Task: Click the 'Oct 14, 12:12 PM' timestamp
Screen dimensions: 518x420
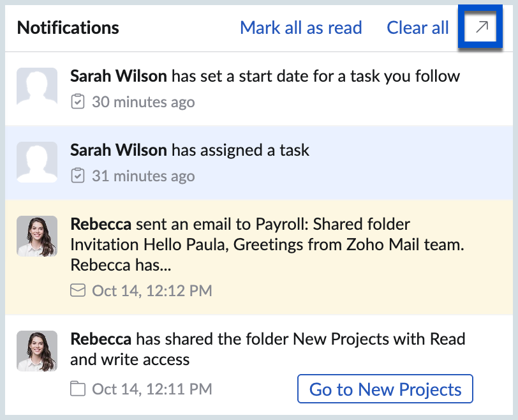Action: click(152, 291)
